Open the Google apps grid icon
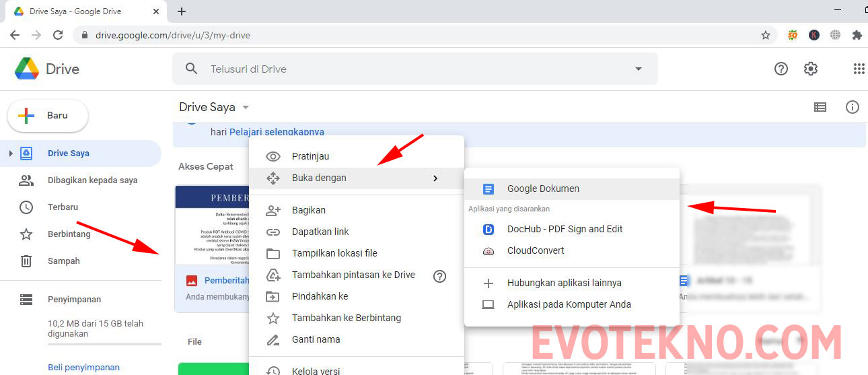Image resolution: width=868 pixels, height=375 pixels. [x=859, y=69]
